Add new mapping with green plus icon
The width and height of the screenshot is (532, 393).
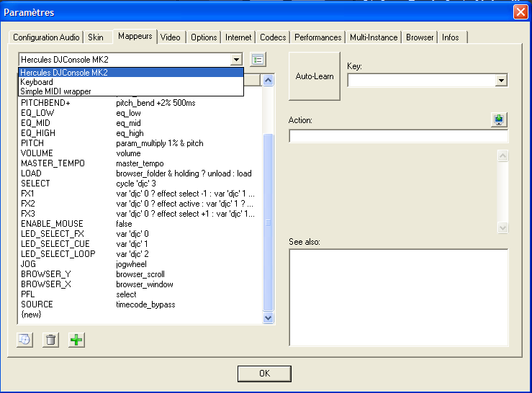(76, 340)
